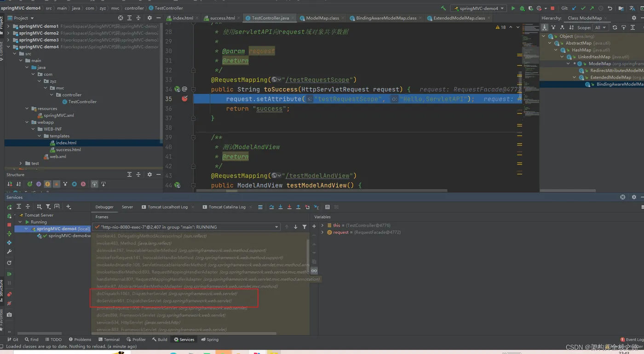
Task: Toggle Show Lambdas filter in Structure
Action: tap(83, 184)
